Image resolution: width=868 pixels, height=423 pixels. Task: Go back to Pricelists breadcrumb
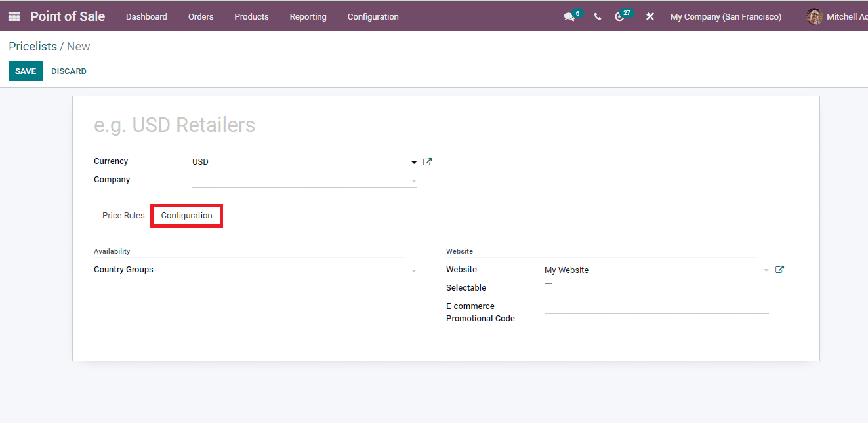click(x=33, y=47)
